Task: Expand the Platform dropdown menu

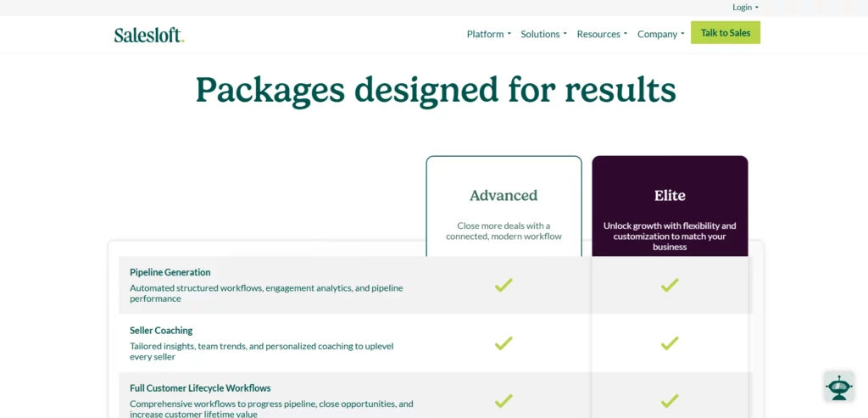Action: [x=489, y=34]
